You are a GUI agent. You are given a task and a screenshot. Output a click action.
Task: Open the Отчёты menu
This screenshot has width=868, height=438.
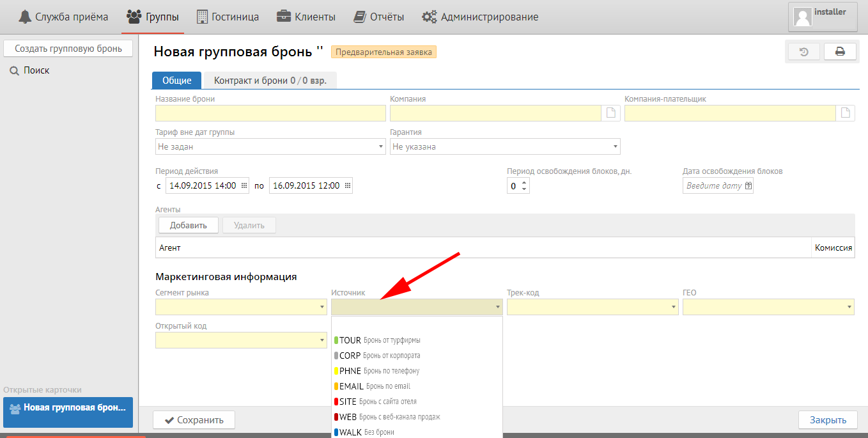[x=379, y=17]
